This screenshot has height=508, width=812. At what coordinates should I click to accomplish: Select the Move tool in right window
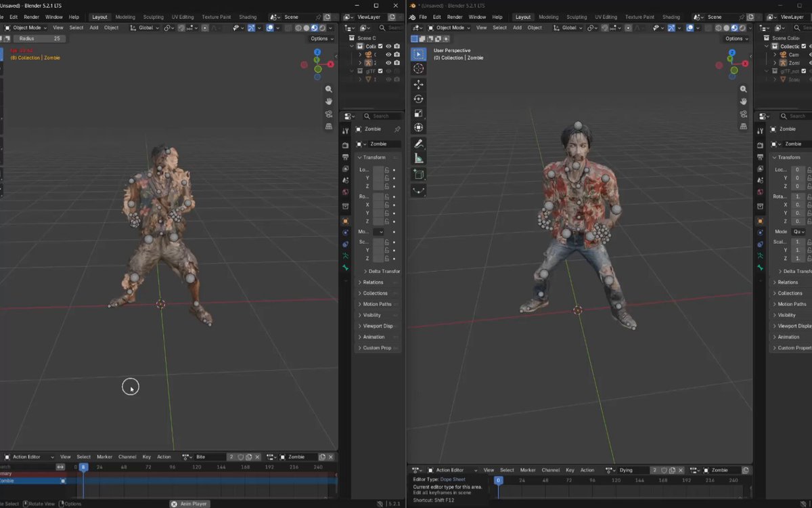pyautogui.click(x=418, y=85)
